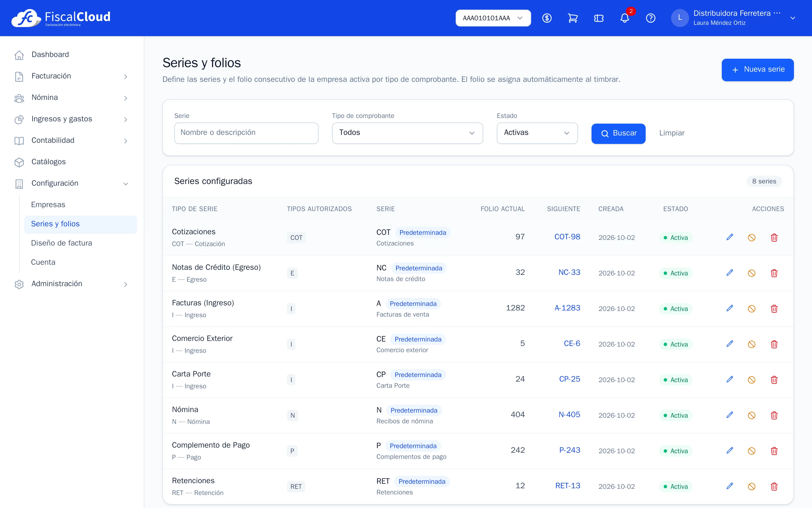Click Limpiar to reset filters
812x508 pixels.
tap(671, 133)
